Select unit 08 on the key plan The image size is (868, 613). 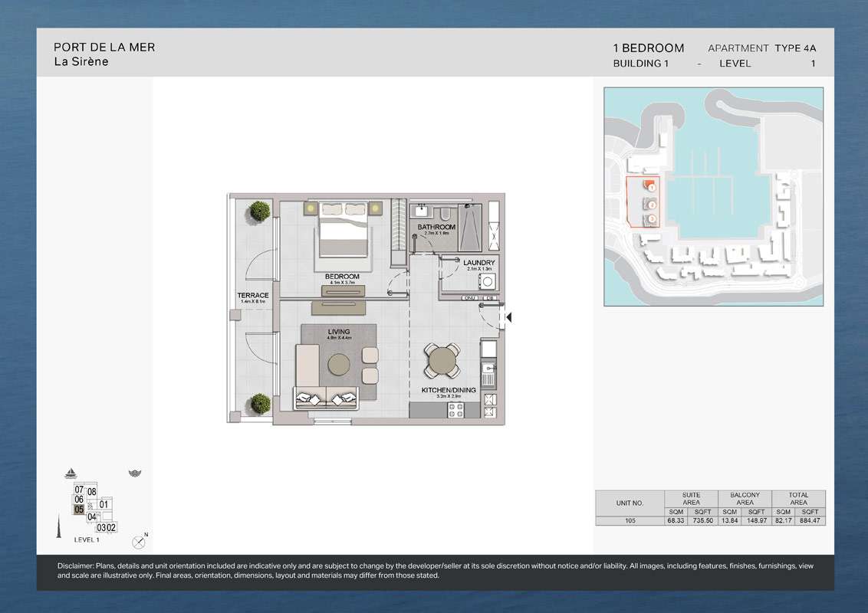(x=92, y=491)
